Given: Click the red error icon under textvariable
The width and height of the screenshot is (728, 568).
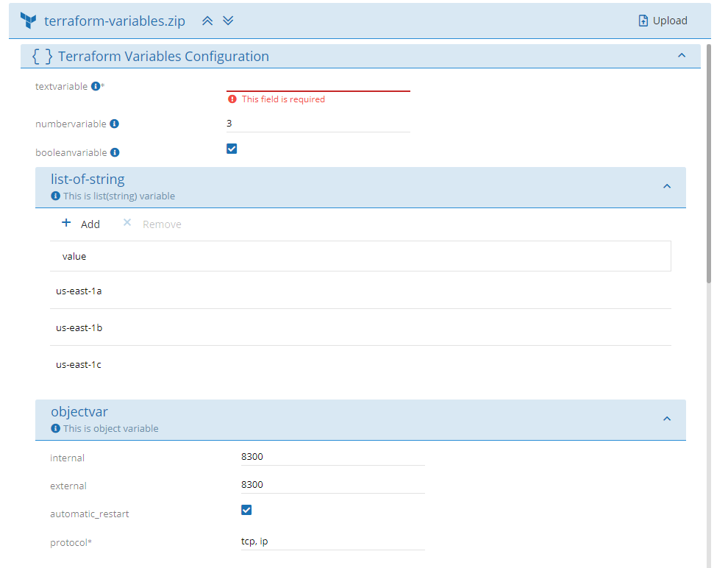Looking at the screenshot, I should tap(232, 99).
